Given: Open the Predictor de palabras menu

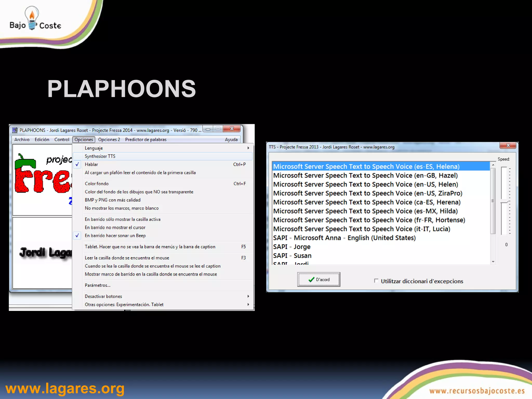Looking at the screenshot, I should click(146, 139).
